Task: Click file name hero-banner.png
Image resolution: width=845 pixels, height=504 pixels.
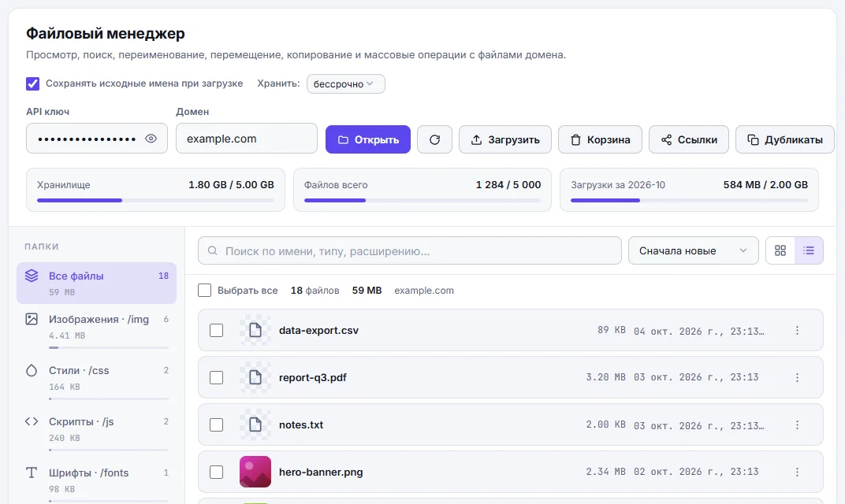Action: [x=321, y=472]
